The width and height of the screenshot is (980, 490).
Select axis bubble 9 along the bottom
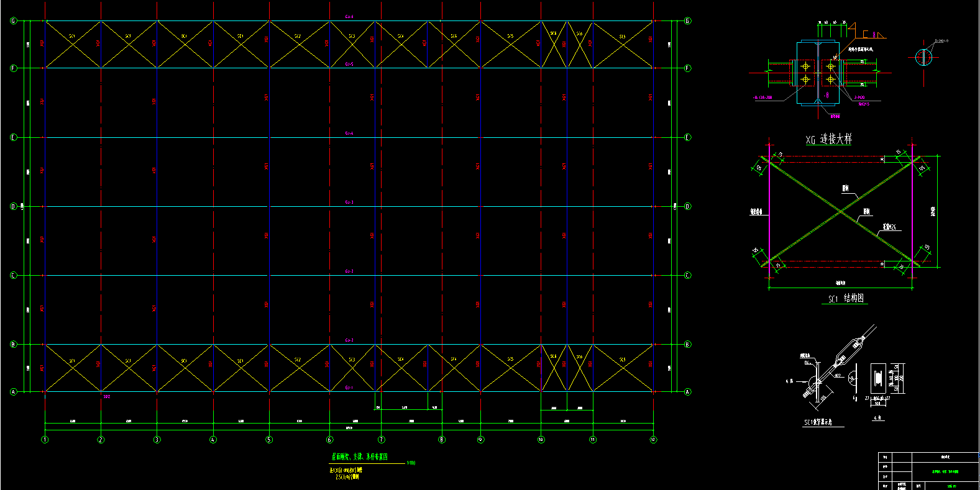pyautogui.click(x=480, y=440)
